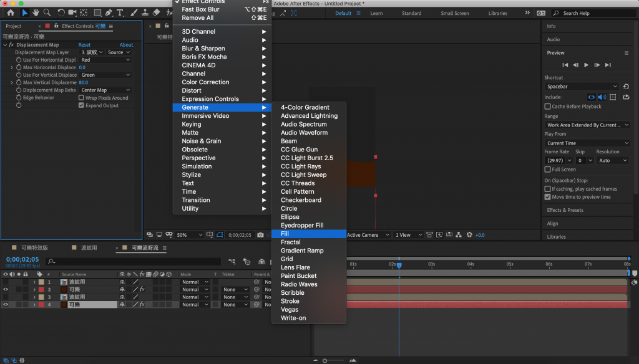Click About link for Displacement Map
Image resolution: width=639 pixels, height=364 pixels.
(127, 45)
